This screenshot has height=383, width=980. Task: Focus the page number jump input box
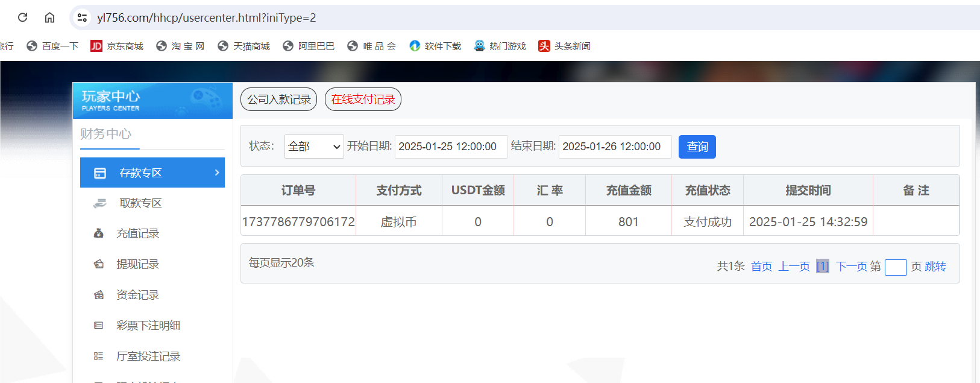896,267
